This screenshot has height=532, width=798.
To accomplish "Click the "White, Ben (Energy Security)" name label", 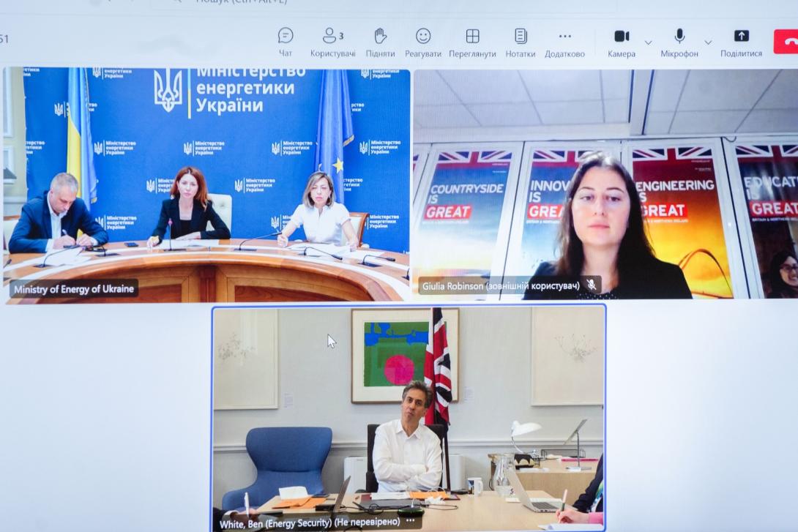I will click(x=310, y=522).
